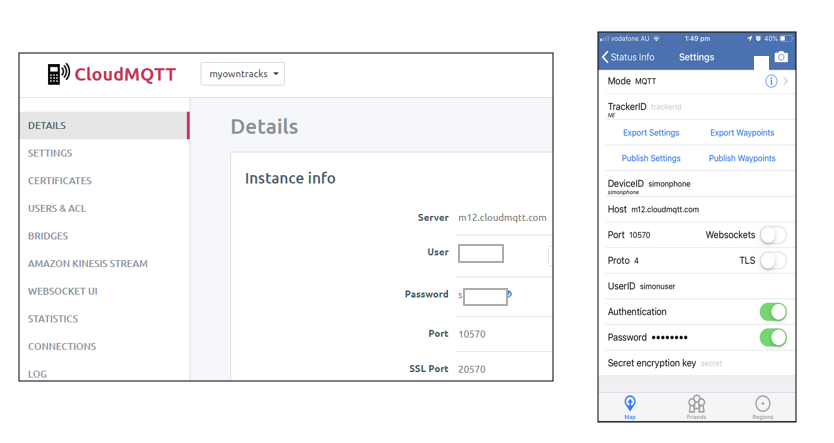Click the reveal icon next to Password
The width and height of the screenshot is (834, 443).
(x=510, y=294)
